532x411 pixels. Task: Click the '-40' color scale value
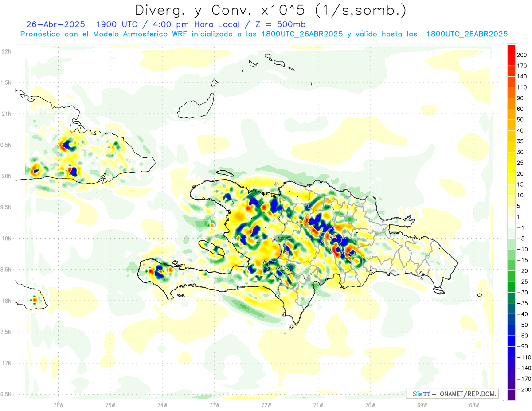[x=522, y=314]
